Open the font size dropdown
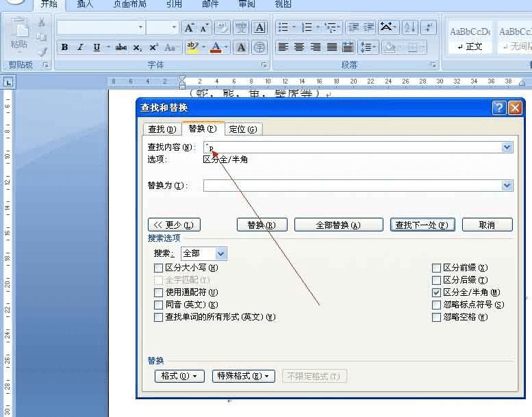Image resolution: width=532 pixels, height=417 pixels. 174,27
